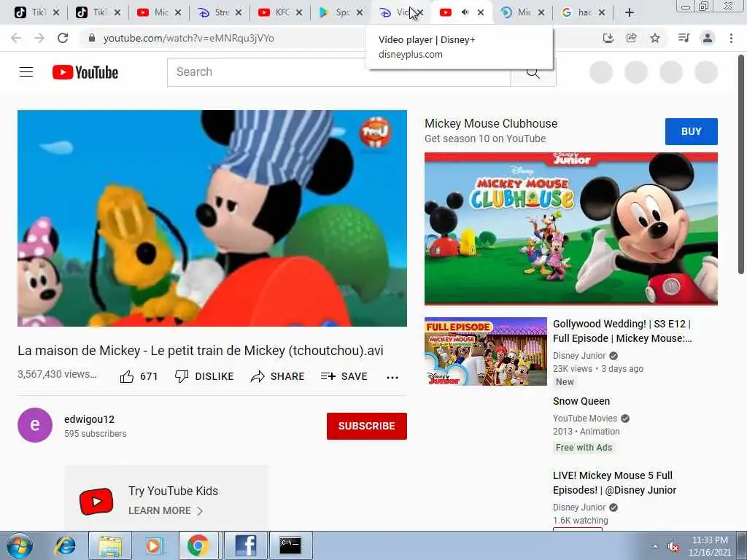Open the media control icon in toolbar
The width and height of the screenshot is (747, 560).
(x=684, y=38)
